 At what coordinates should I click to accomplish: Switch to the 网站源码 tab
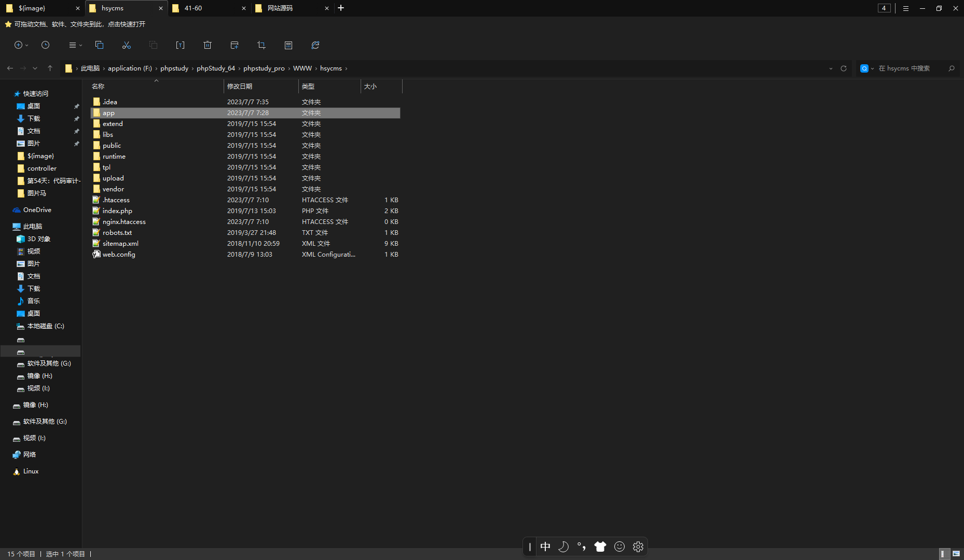click(292, 8)
